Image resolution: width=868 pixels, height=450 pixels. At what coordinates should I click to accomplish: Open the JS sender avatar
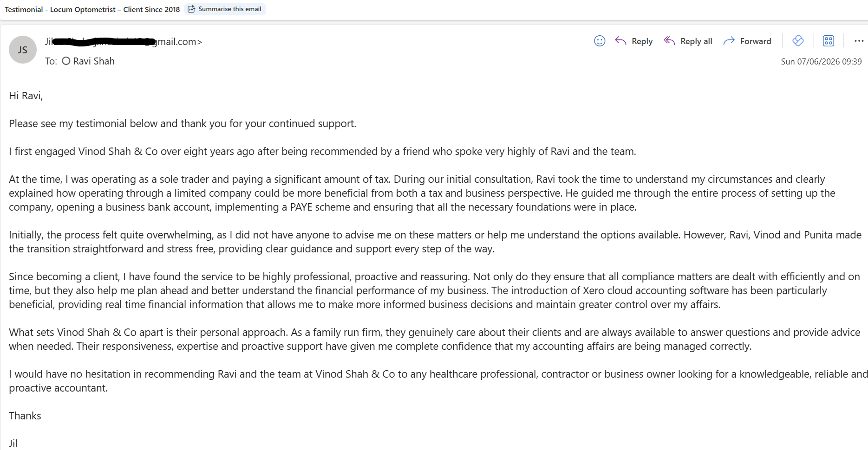coord(23,50)
